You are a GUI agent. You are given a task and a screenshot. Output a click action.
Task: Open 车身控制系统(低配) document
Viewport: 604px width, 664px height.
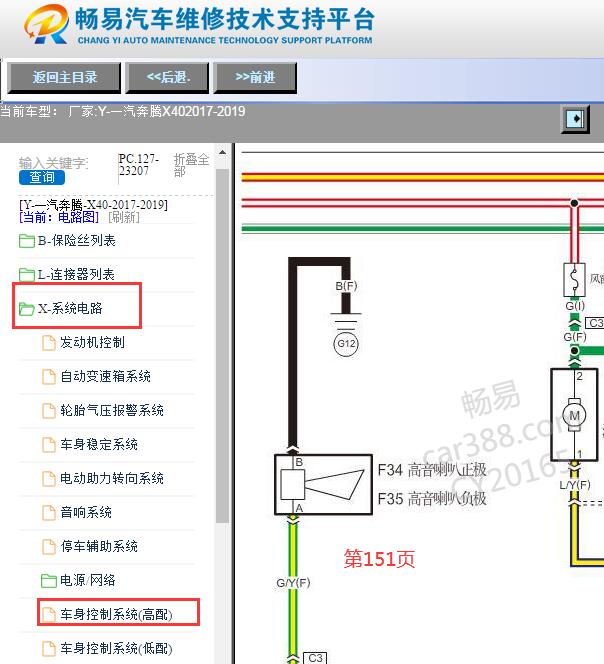(x=116, y=648)
